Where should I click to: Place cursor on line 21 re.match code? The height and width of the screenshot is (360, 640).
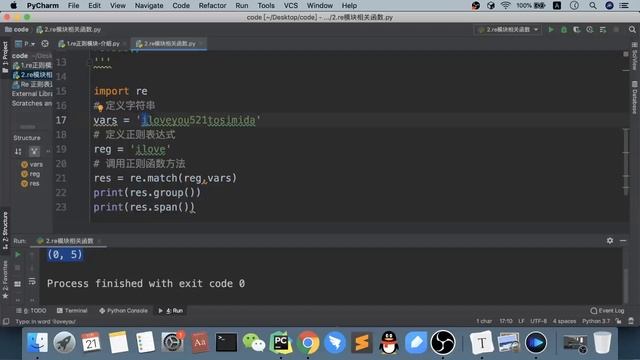click(x=165, y=178)
